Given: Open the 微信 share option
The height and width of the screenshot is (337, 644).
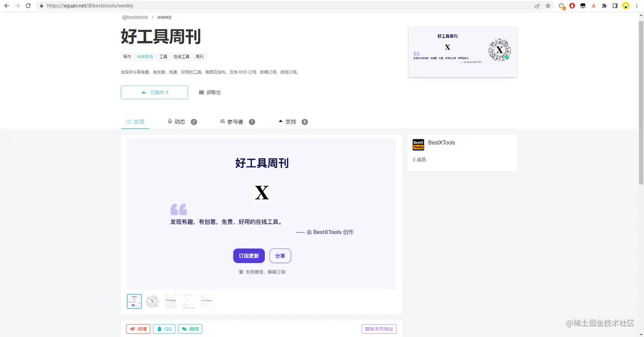Looking at the screenshot, I should point(185,328).
